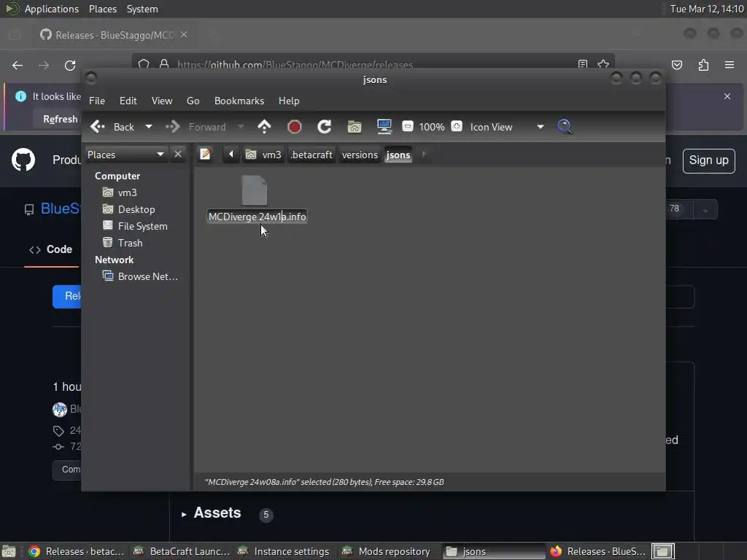Switch to Releases betacraft Chrome taskbar item
Viewport: 747px width, 560px height.
(76, 551)
